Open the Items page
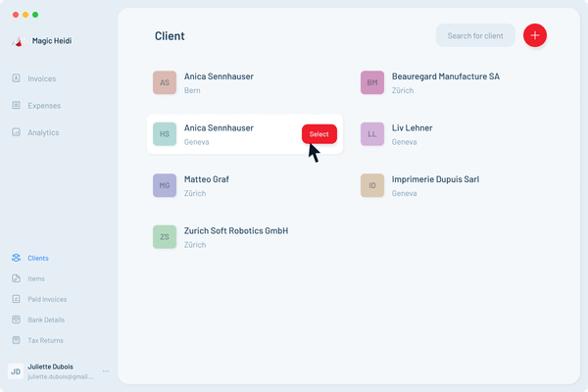 (x=36, y=278)
